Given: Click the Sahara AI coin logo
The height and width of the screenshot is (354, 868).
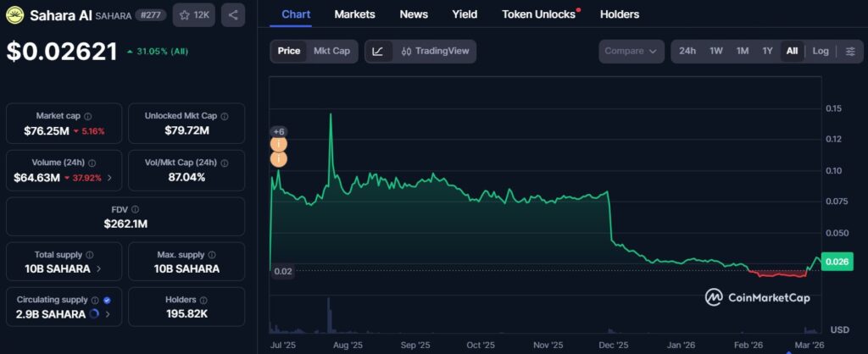Looking at the screenshot, I should tap(14, 14).
